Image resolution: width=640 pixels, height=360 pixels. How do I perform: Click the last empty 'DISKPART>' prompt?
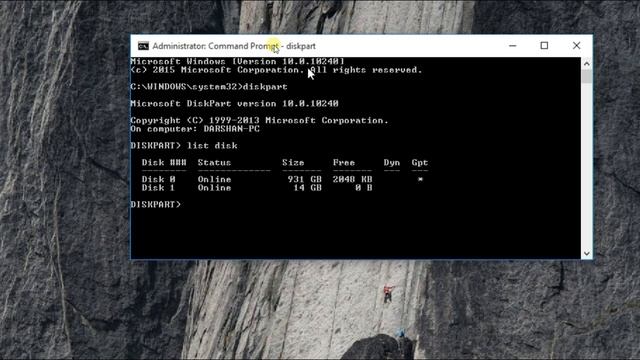[x=156, y=204]
